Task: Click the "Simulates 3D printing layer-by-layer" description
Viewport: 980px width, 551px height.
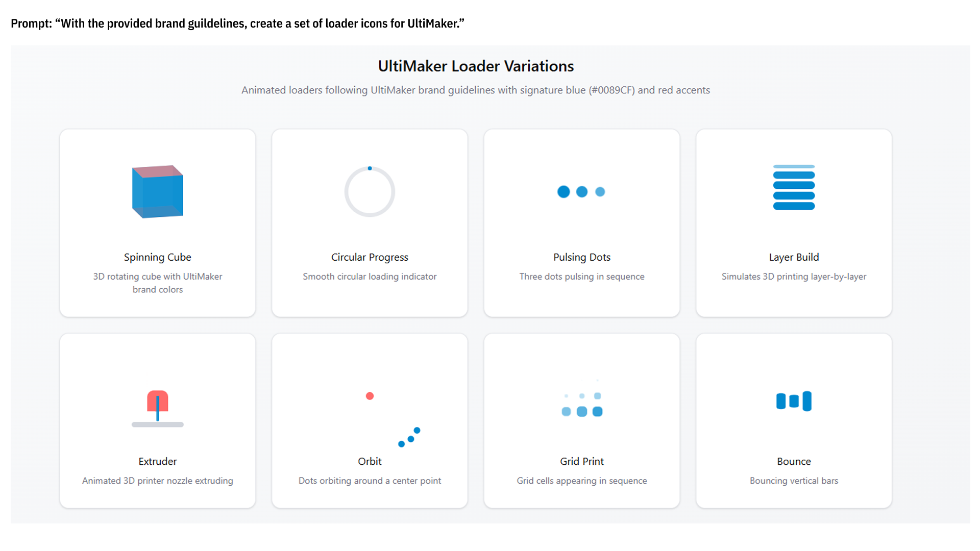Action: click(x=794, y=277)
